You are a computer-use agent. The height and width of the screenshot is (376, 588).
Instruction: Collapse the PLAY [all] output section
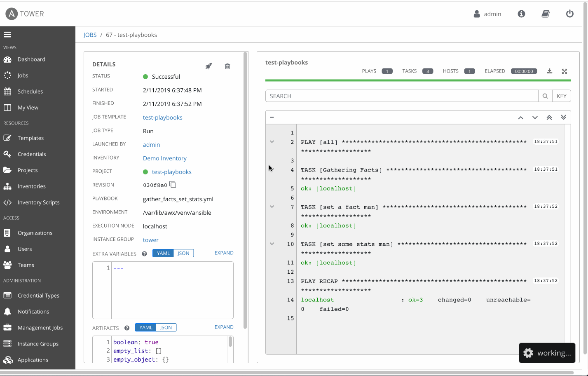(x=272, y=141)
